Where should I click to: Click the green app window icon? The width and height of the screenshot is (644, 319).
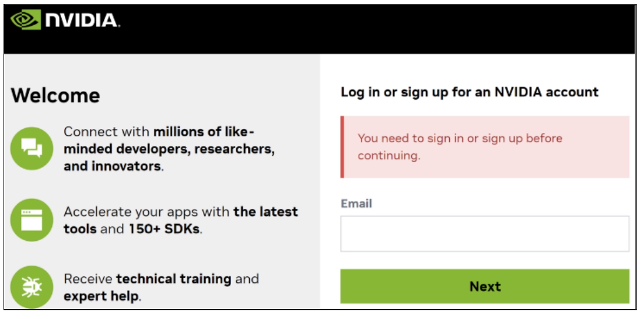click(x=32, y=220)
